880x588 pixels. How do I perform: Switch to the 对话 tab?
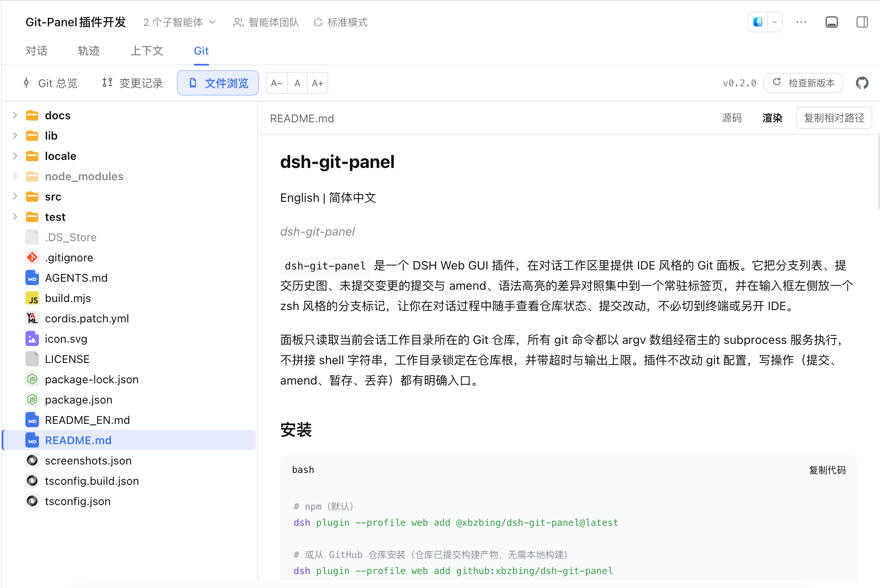36,51
